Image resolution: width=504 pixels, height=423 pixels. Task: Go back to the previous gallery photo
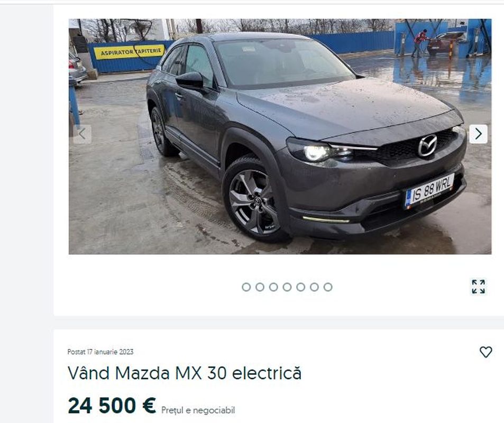[83, 134]
